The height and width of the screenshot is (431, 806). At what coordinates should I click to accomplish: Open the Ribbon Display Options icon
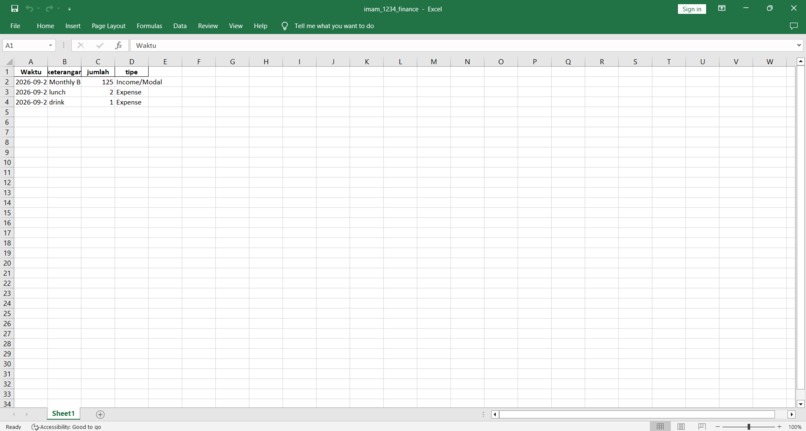pos(722,9)
